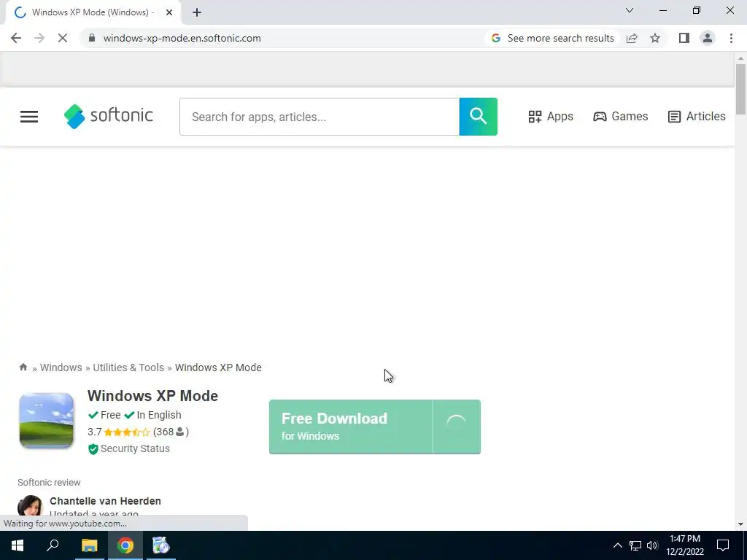Click the Windows XP Mode breadcrumb text
Viewport: 747px width, 560px height.
tap(218, 367)
